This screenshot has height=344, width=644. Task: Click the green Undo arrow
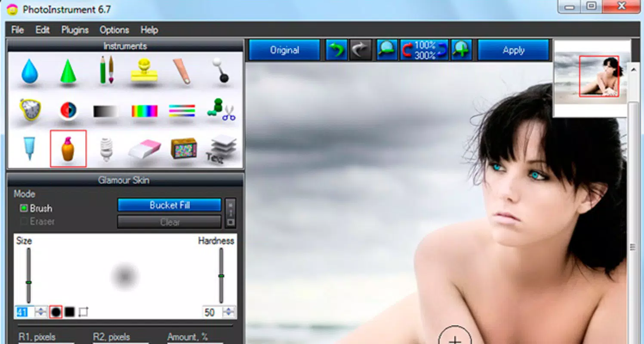[x=336, y=50]
